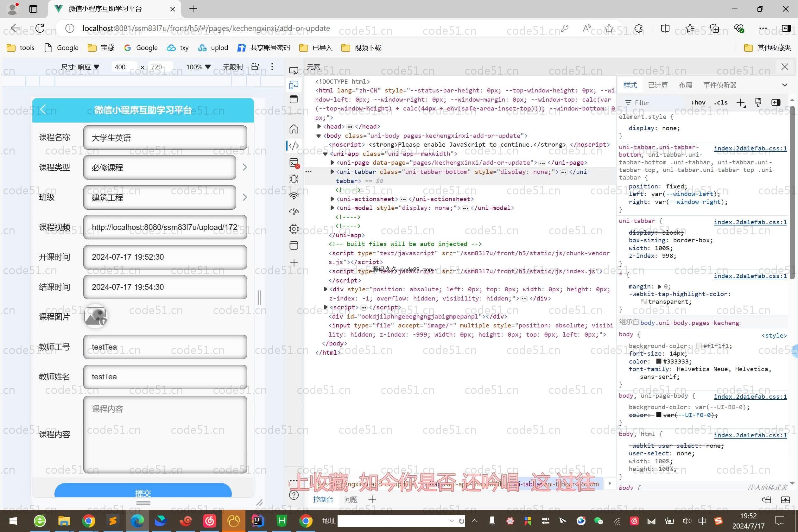Open a new browser tab

[x=193, y=9]
